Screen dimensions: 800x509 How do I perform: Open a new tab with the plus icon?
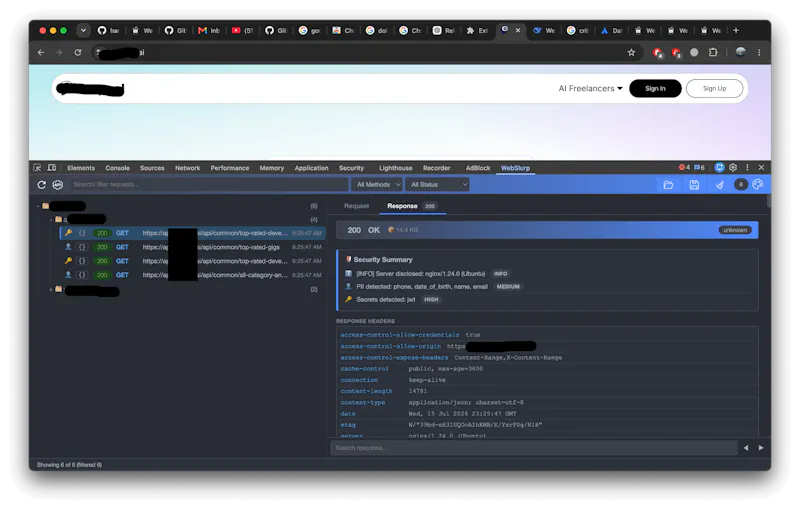click(x=736, y=30)
